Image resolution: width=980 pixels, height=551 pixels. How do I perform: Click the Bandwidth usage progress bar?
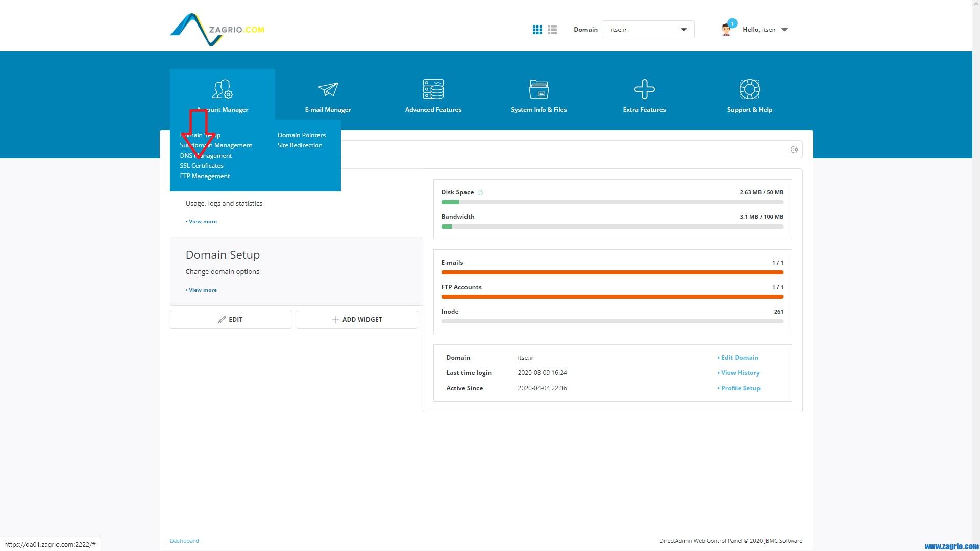pyautogui.click(x=612, y=227)
